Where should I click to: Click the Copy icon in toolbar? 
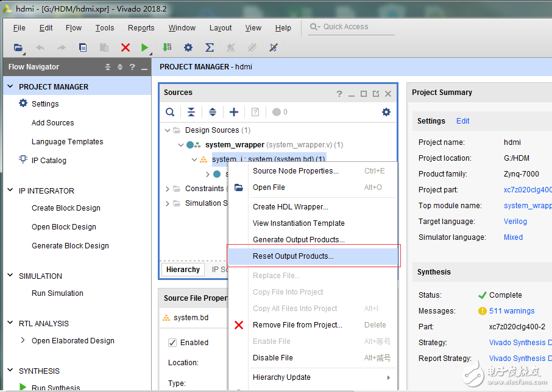pos(83,47)
